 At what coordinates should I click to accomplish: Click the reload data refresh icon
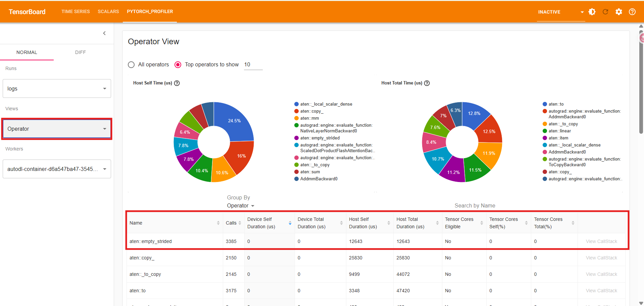(x=605, y=12)
